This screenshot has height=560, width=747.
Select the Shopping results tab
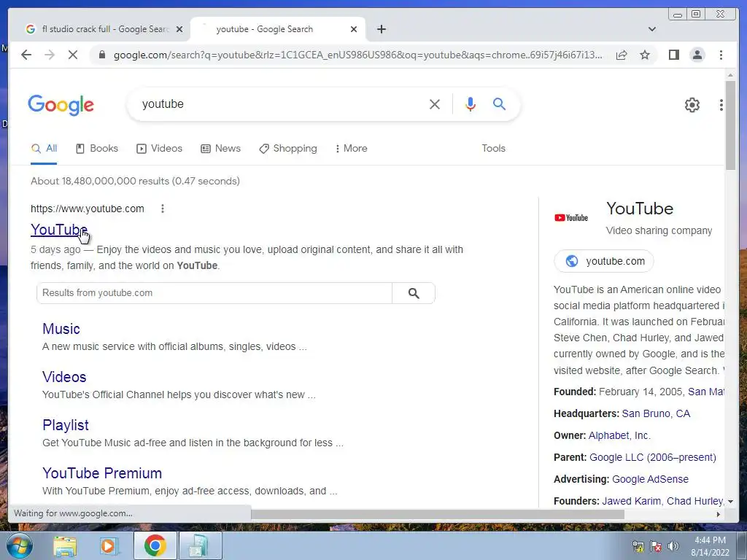287,149
